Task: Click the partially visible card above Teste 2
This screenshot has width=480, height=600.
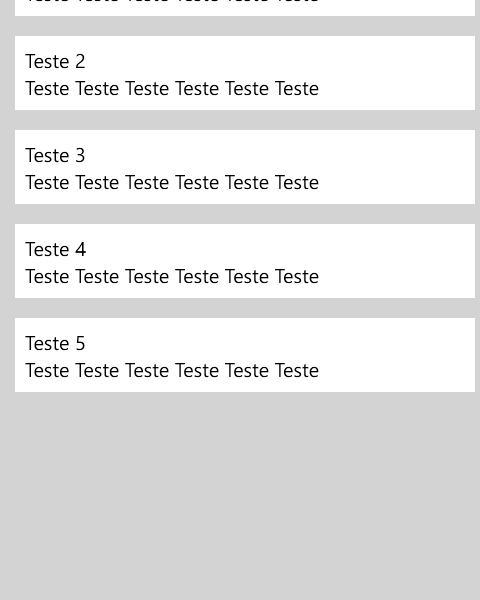Action: click(245, 8)
